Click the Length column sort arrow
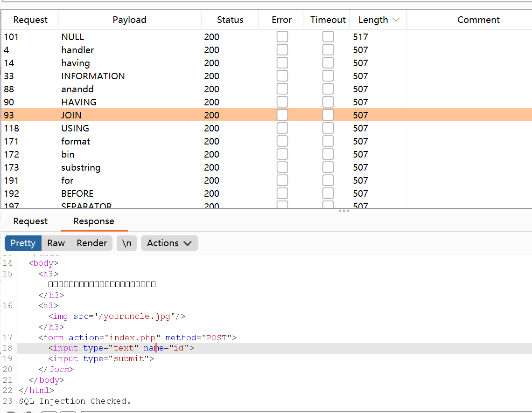The height and width of the screenshot is (413, 532). pyautogui.click(x=396, y=20)
